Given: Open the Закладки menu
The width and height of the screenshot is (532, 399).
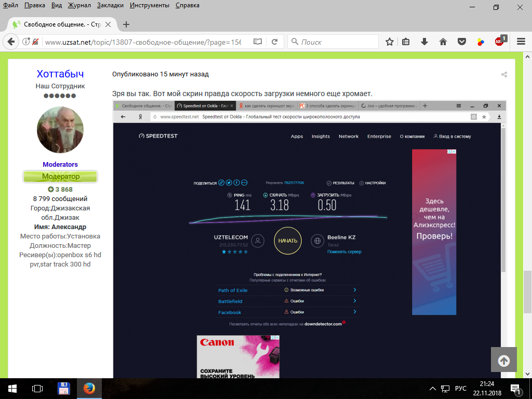Looking at the screenshot, I should point(110,5).
